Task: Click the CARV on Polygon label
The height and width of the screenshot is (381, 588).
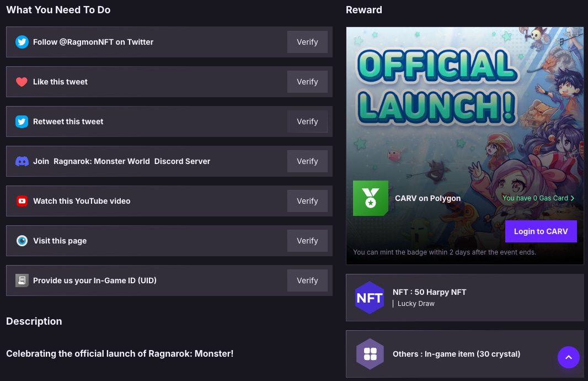Action: pos(428,198)
